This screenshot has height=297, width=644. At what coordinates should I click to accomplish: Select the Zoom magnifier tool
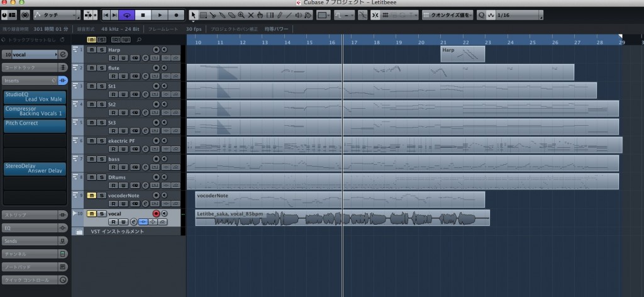pos(241,15)
